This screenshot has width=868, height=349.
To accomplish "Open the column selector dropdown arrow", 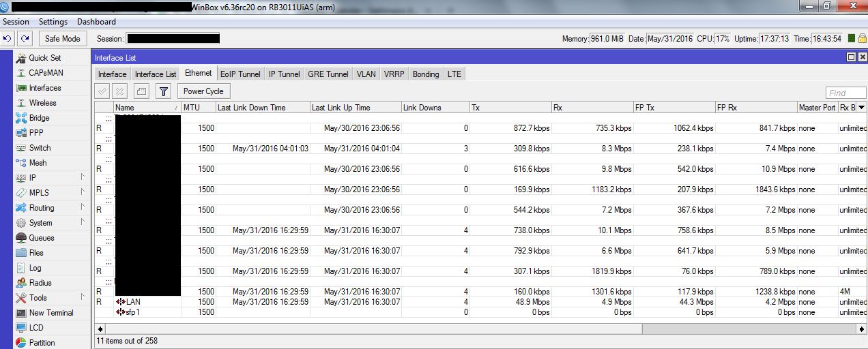I will tap(861, 108).
